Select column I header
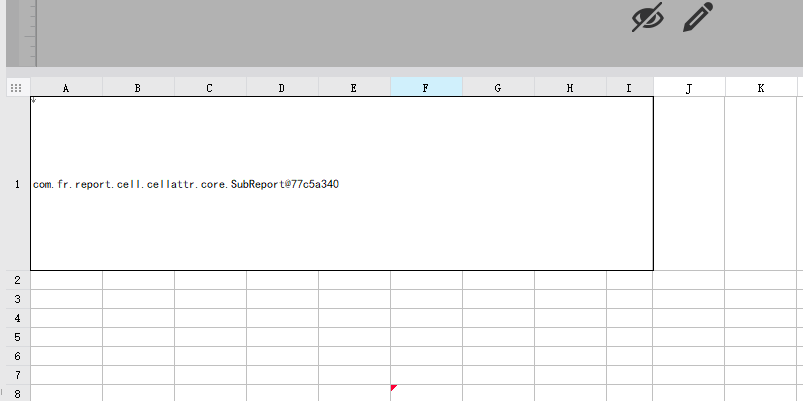The height and width of the screenshot is (401, 803). click(x=629, y=88)
